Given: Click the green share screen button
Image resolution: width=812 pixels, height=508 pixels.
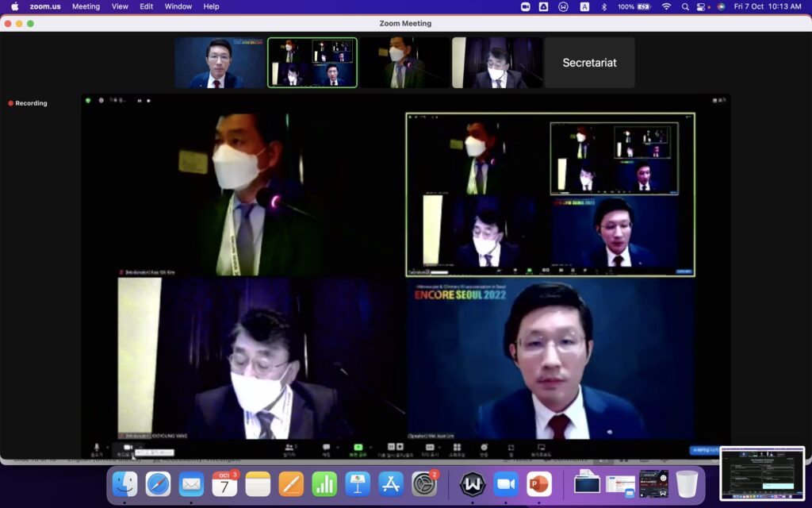Looking at the screenshot, I should coord(358,449).
